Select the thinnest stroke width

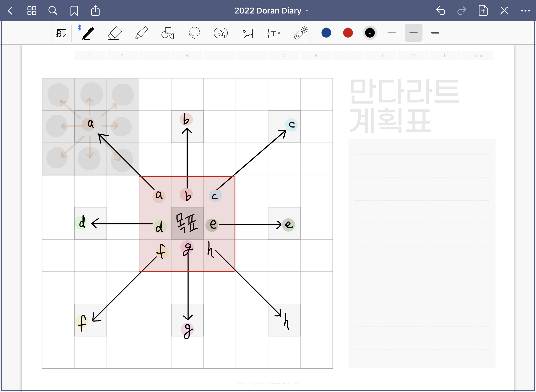coord(392,33)
